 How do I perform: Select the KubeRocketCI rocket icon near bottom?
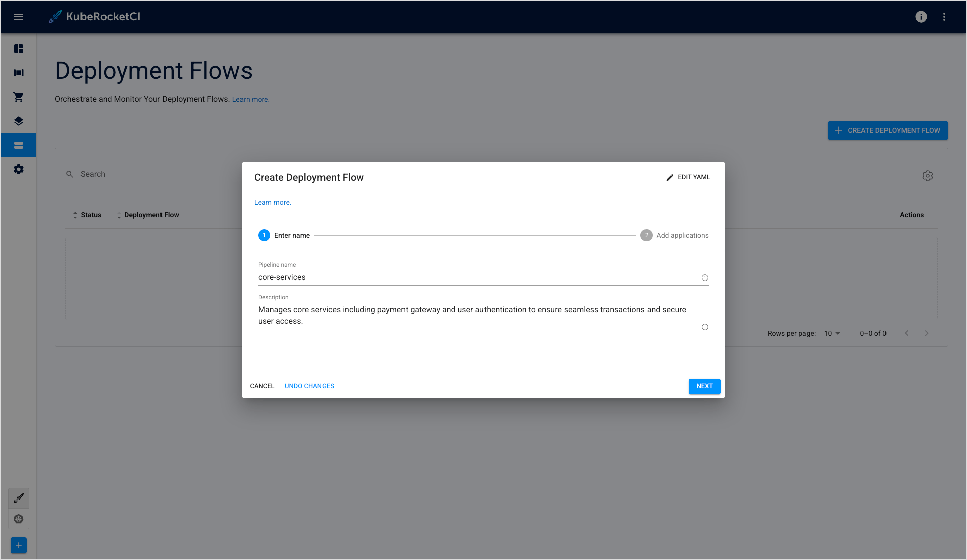pyautogui.click(x=19, y=498)
